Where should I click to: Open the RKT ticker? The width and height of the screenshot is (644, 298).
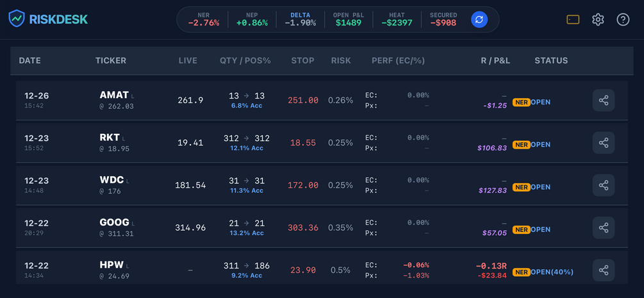coord(110,138)
